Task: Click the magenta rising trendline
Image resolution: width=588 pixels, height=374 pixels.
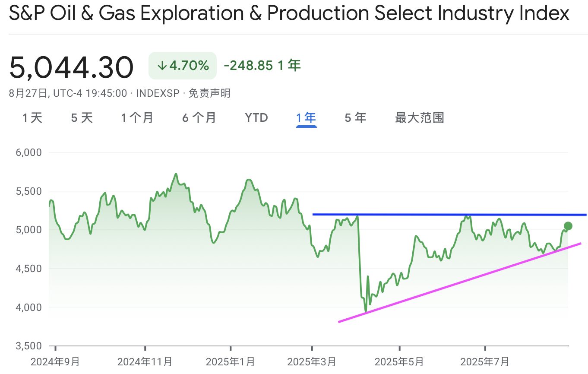Action: point(460,282)
